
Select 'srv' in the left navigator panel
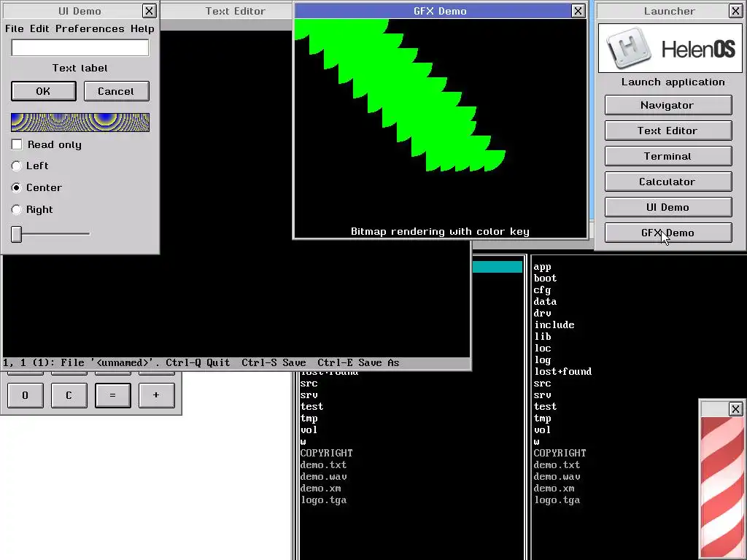(309, 394)
